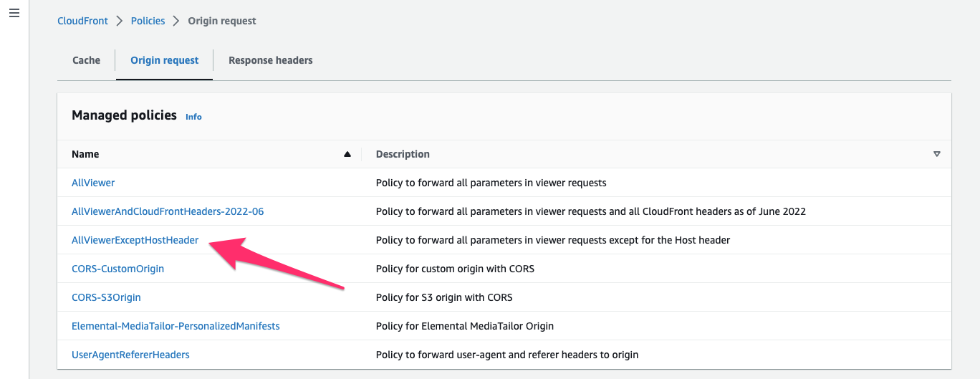Open the Elemental-MediaTailor-PersonalizedManifests policy
This screenshot has height=379, width=980.
[x=176, y=326]
